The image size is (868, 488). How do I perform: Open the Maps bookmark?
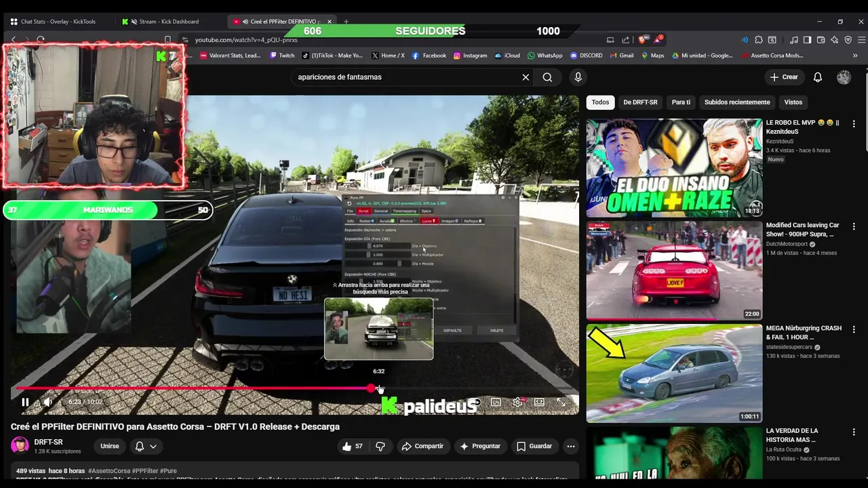[652, 56]
